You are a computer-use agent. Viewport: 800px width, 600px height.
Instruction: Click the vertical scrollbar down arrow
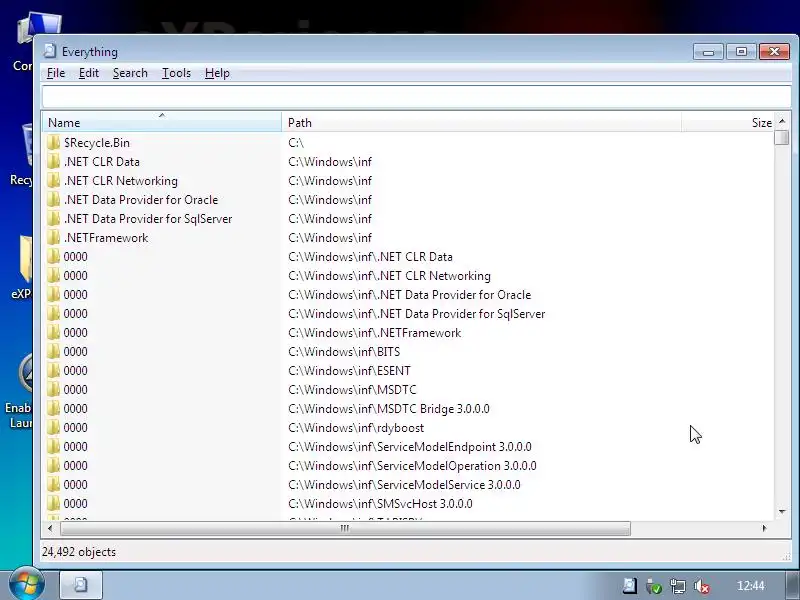click(782, 511)
